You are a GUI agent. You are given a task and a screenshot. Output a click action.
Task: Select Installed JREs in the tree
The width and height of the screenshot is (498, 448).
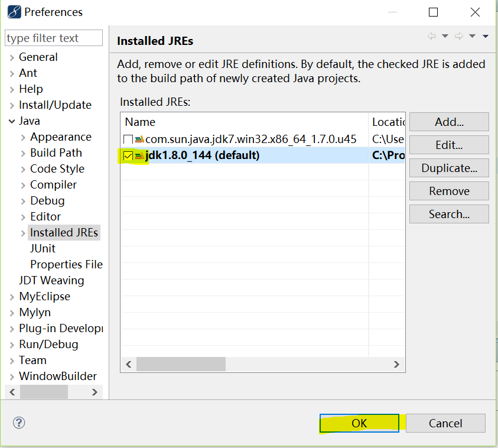point(64,233)
